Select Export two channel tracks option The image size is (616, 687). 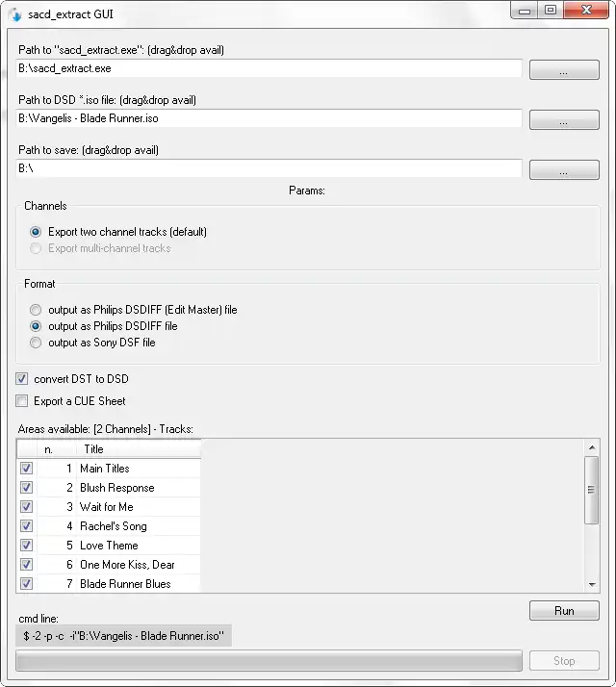[x=36, y=232]
